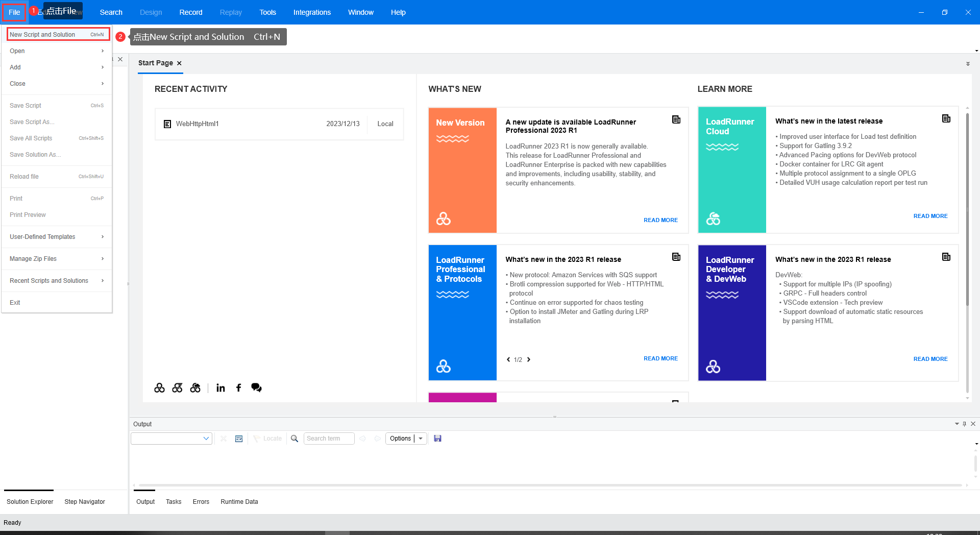Open the Facebook icon on the Start Page
This screenshot has width=980, height=535.
click(238, 388)
